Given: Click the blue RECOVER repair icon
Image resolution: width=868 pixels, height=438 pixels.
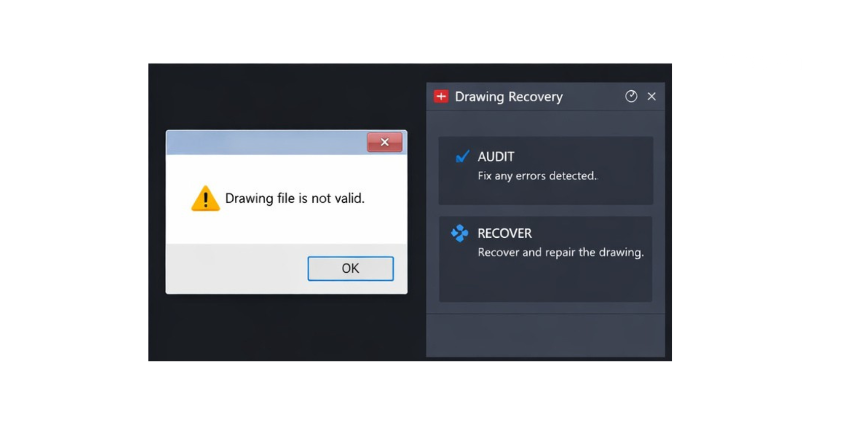Looking at the screenshot, I should tap(460, 233).
